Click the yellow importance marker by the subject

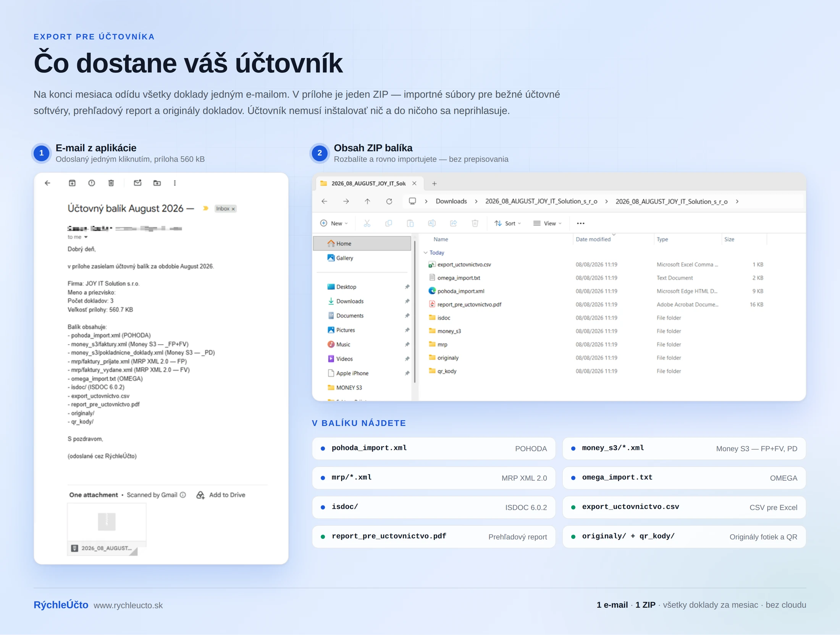click(205, 208)
